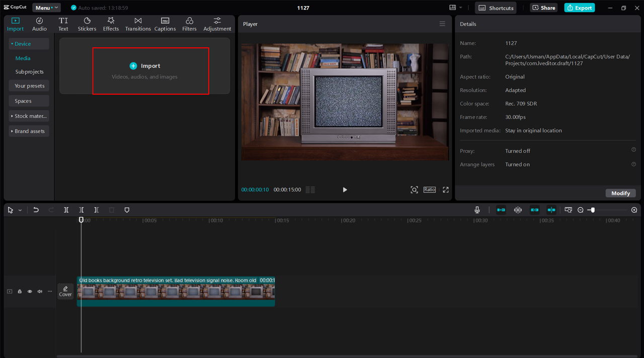
Task: Open the Effects tab
Action: pos(111,24)
